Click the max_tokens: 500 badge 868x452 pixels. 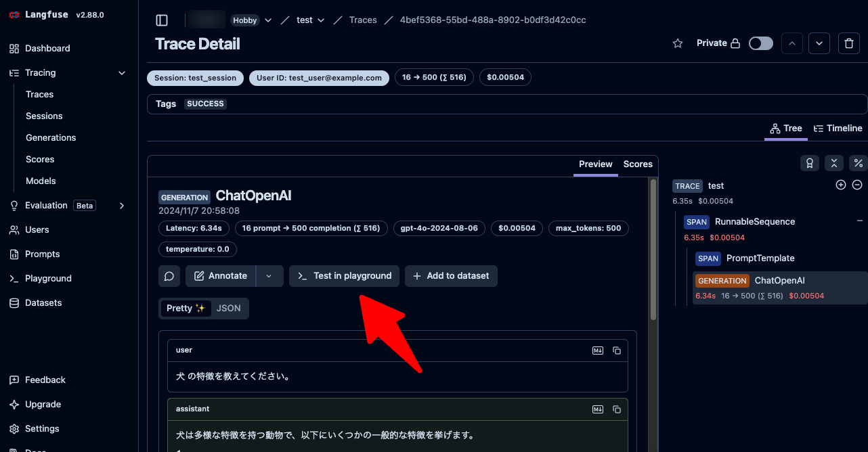588,229
